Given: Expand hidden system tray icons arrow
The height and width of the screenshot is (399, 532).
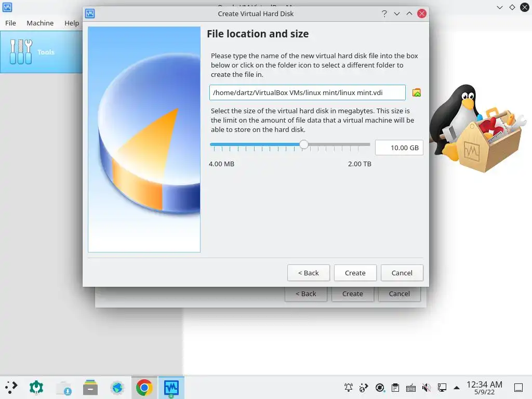Looking at the screenshot, I should [x=457, y=388].
